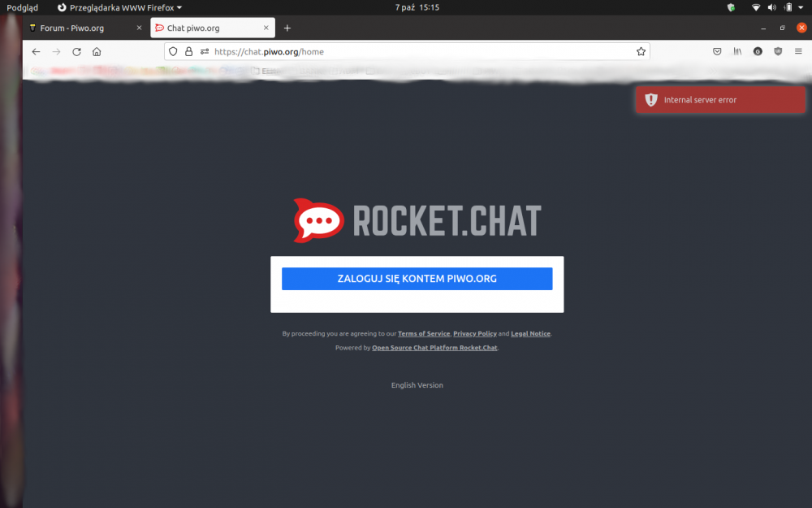View site security padlock details

tap(188, 51)
